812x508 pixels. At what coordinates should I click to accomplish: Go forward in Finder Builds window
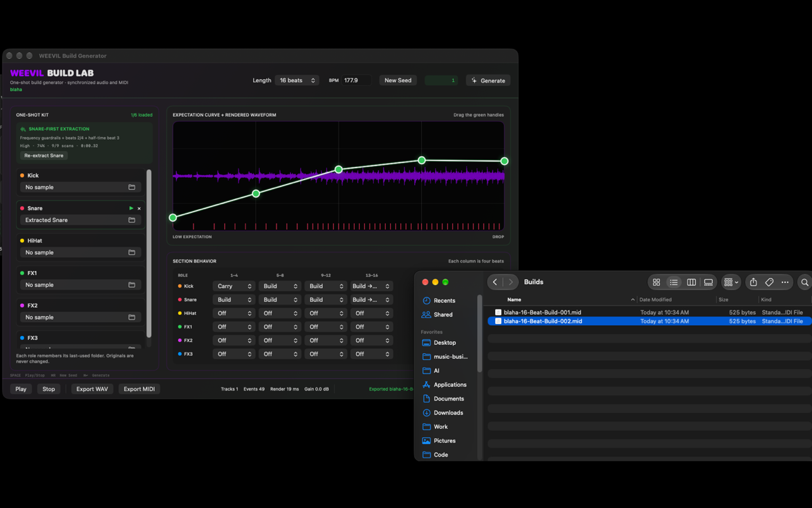coord(510,282)
